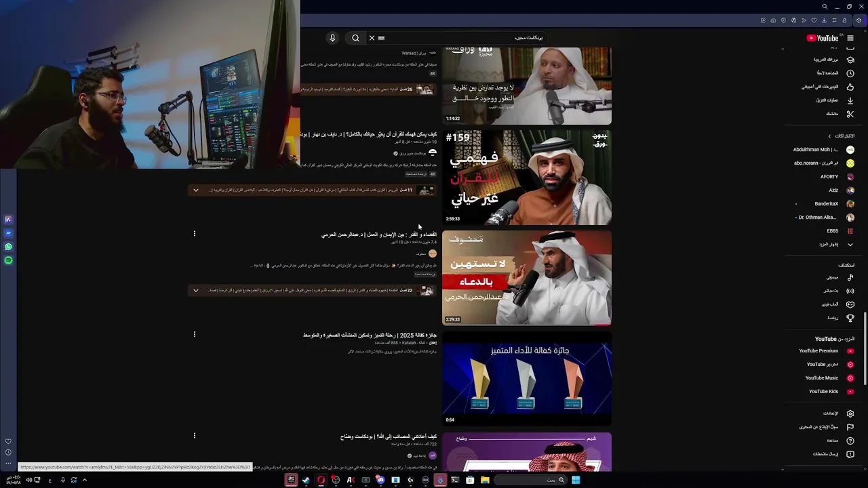Click the search magnifier button
Image resolution: width=868 pixels, height=488 pixels.
coord(355,38)
